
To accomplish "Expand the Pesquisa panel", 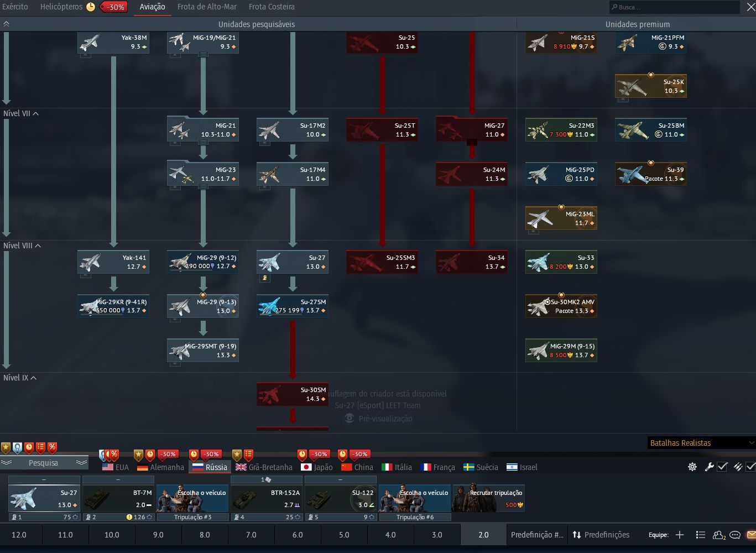I will 43,463.
